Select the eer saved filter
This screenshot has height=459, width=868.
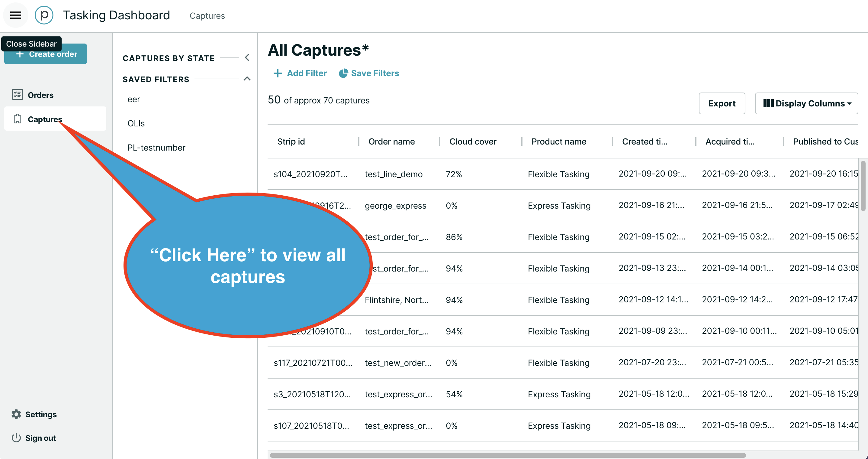133,99
